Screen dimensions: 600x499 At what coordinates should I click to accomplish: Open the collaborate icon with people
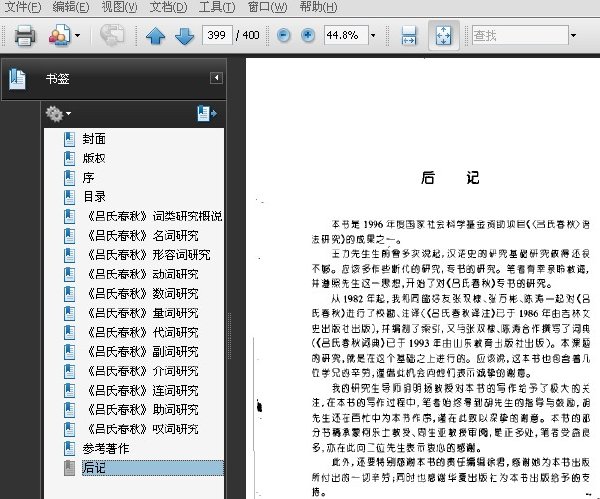click(x=59, y=36)
